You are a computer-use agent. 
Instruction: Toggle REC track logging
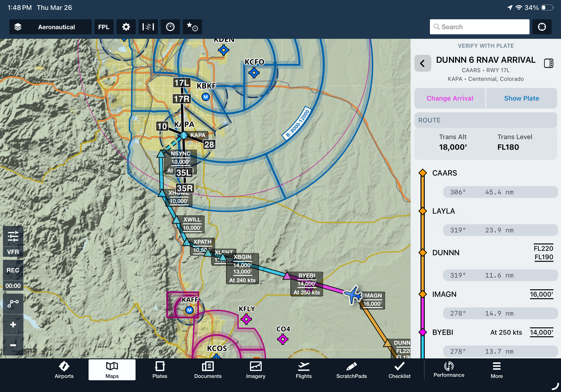tap(13, 270)
